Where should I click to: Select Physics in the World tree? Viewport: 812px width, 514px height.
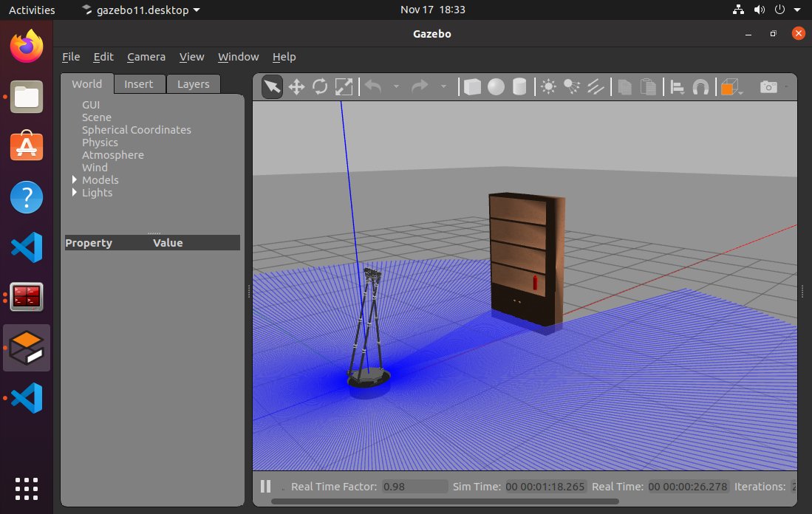point(100,143)
